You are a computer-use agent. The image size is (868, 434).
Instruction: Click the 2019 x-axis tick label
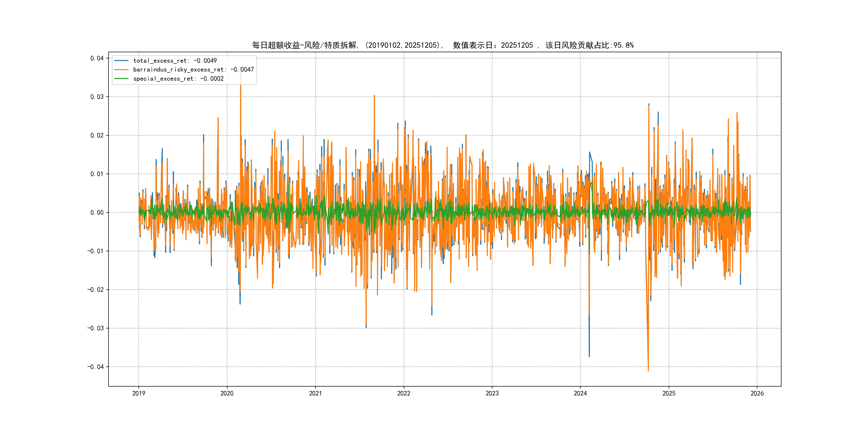coord(139,393)
